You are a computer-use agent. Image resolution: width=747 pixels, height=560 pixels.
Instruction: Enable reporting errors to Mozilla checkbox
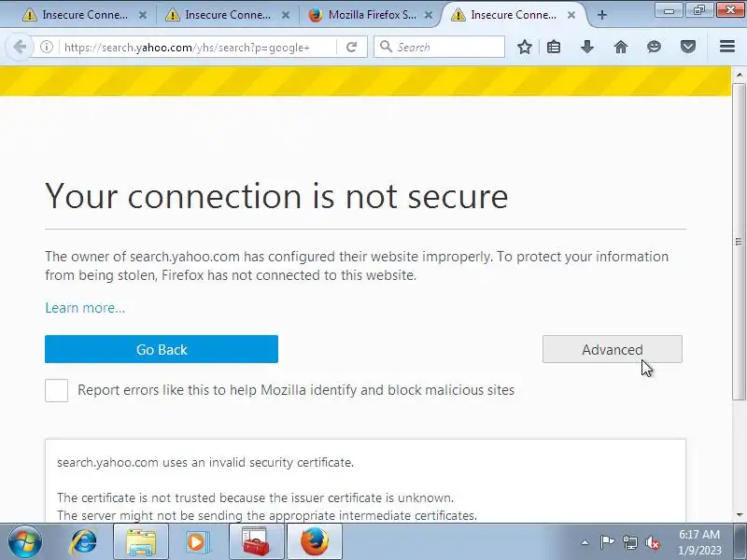click(56, 390)
